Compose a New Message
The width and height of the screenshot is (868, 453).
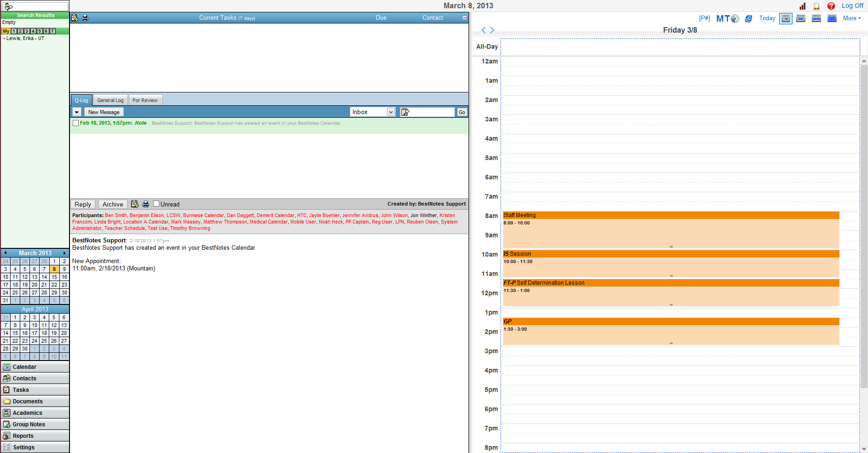104,112
